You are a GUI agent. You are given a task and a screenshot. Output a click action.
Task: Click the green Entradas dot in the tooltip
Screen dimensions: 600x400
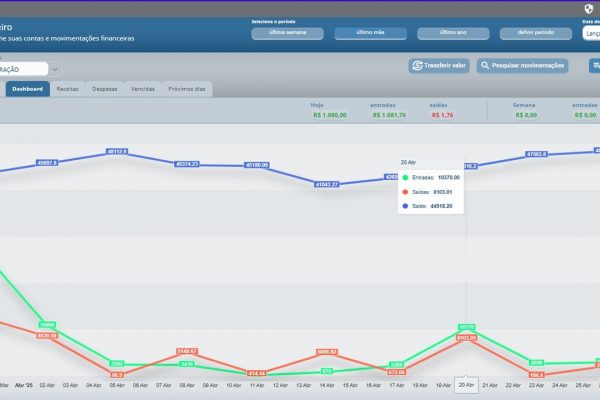405,178
